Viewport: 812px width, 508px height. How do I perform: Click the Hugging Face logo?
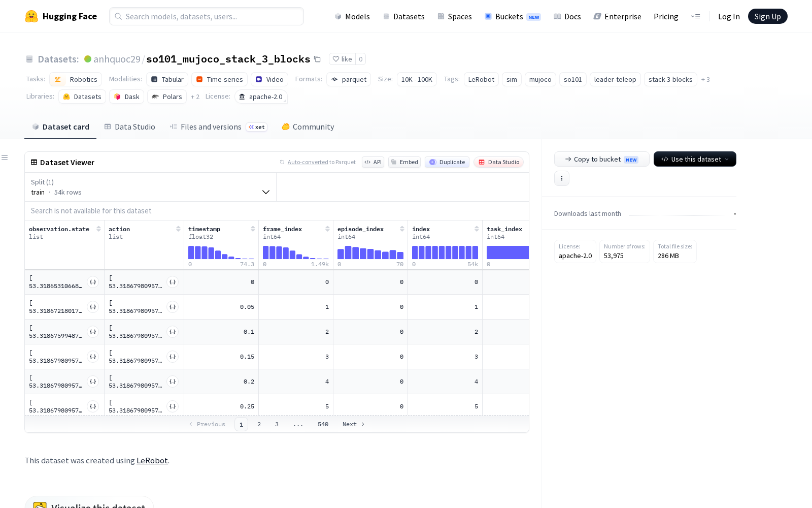coord(61,16)
